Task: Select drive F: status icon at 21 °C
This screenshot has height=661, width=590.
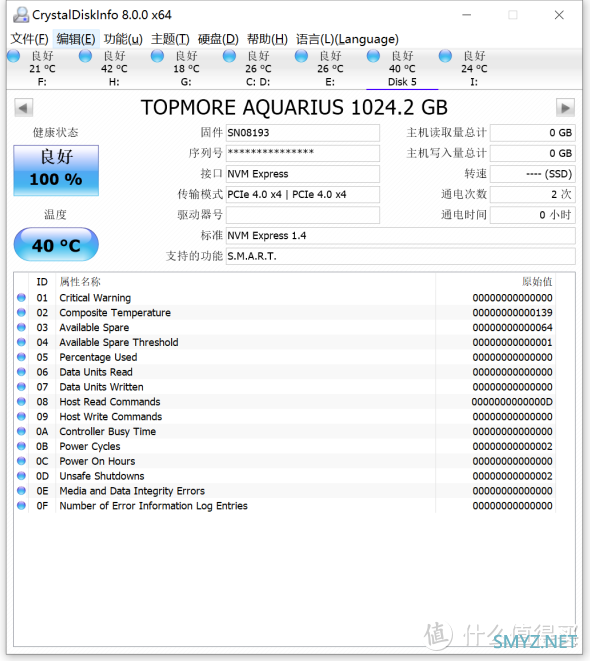Action: click(13, 56)
